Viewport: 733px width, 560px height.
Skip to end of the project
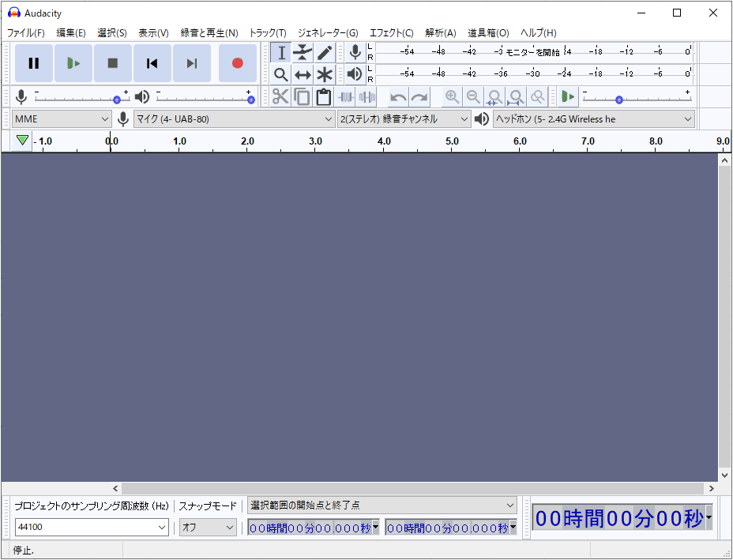point(192,63)
